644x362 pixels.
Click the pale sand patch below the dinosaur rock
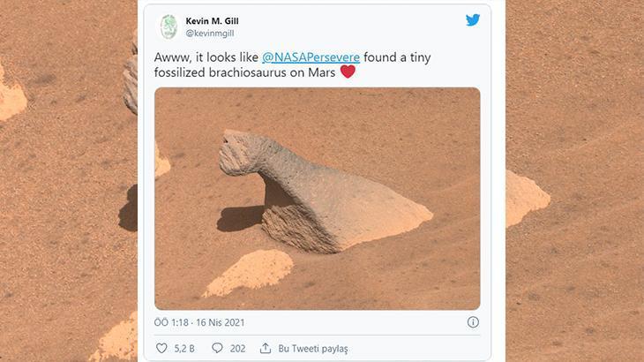pyautogui.click(x=250, y=272)
